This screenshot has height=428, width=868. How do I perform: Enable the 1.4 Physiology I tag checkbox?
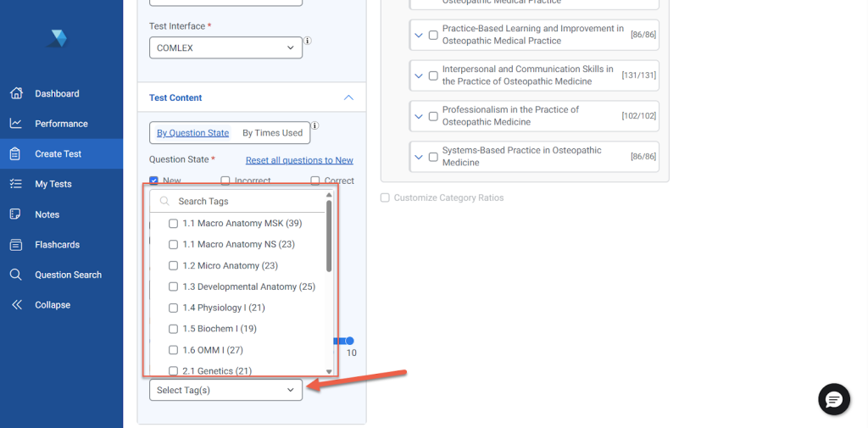[x=174, y=308]
